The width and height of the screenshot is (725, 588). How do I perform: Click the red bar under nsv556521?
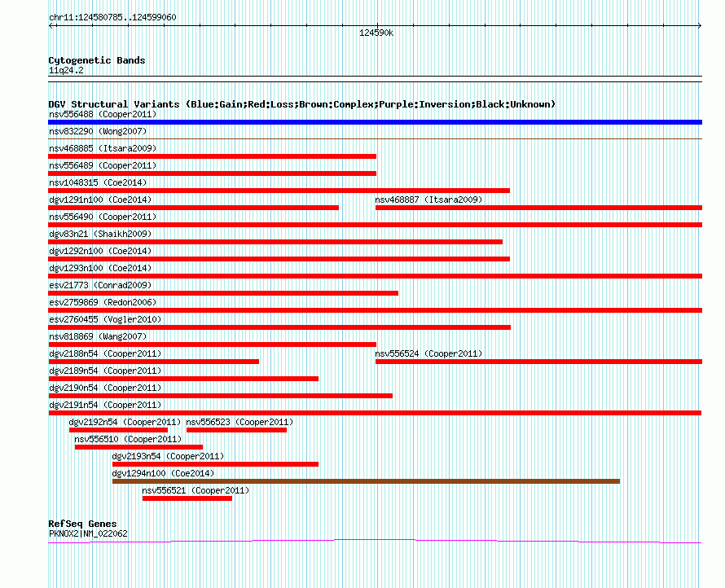click(x=187, y=498)
